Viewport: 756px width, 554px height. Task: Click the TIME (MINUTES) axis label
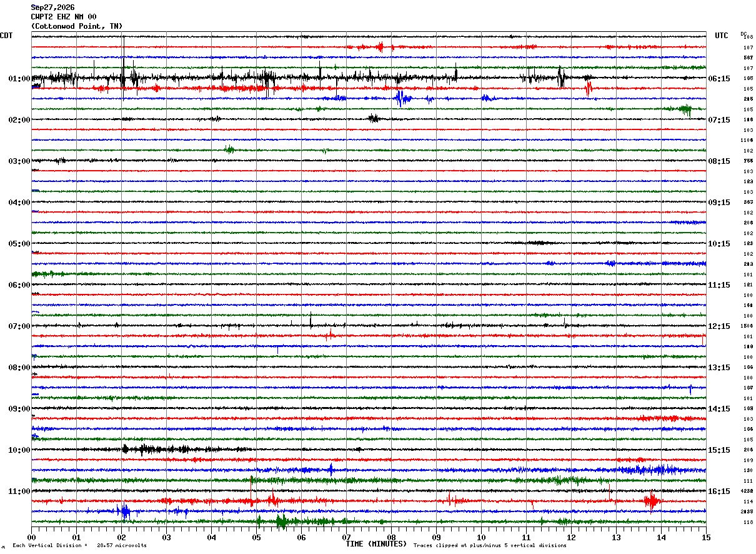(376, 544)
